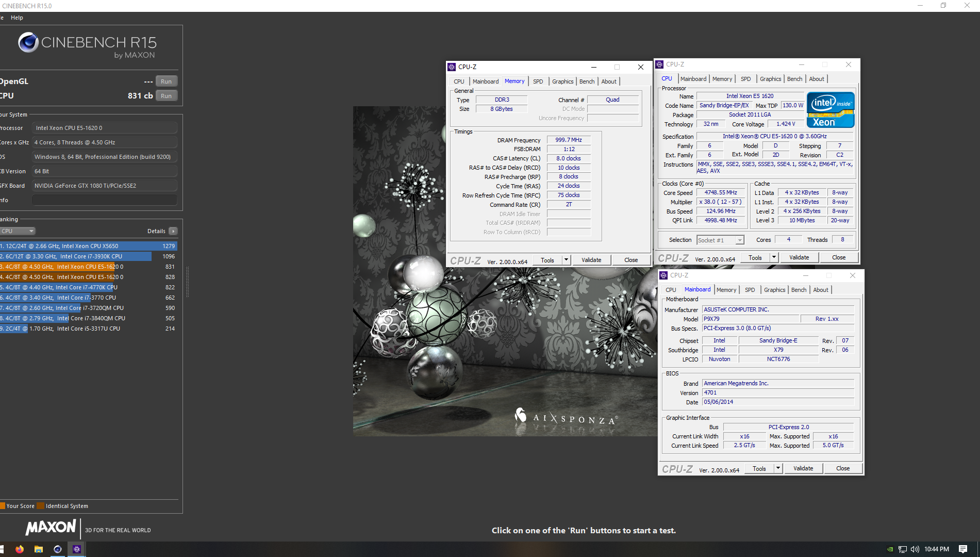980x557 pixels.
Task: Click the CPU-Z Mainboard window title icon
Action: (663, 275)
